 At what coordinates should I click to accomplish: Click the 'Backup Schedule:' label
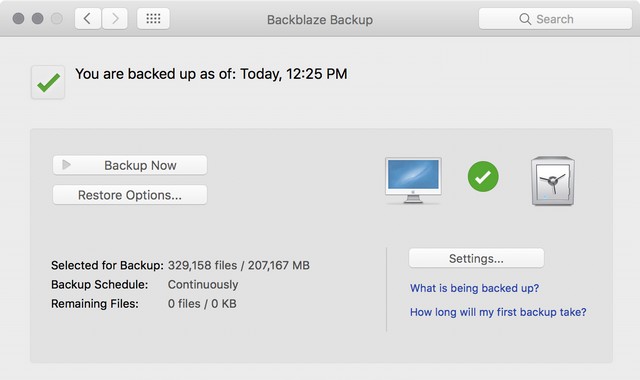coord(100,284)
